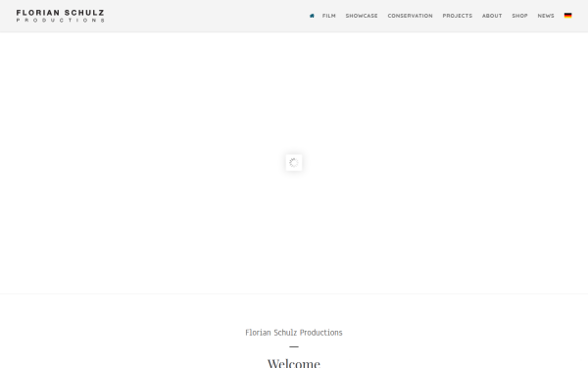This screenshot has width=588, height=368.
Task: Open the Florian Schulz Productions logo
Action: click(x=61, y=16)
